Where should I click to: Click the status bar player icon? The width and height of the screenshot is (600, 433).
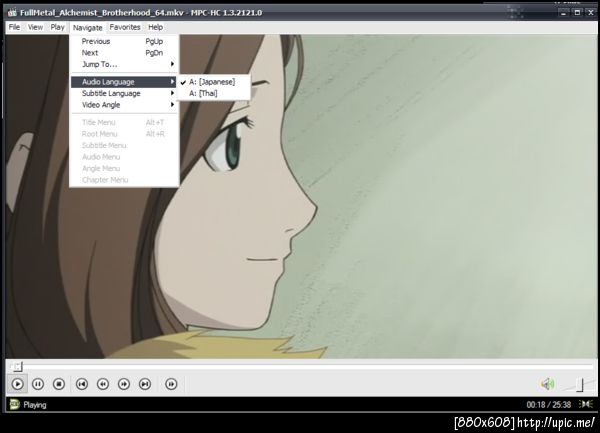pyautogui.click(x=14, y=404)
